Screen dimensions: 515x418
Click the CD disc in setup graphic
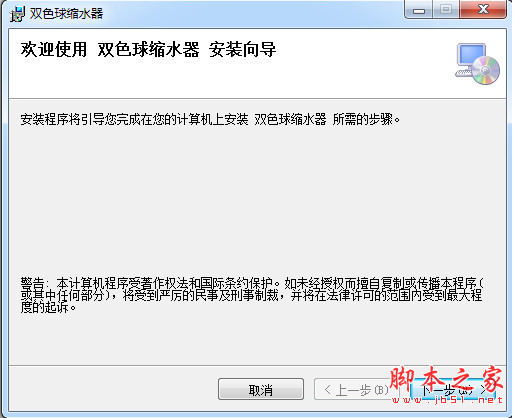pyautogui.click(x=486, y=70)
